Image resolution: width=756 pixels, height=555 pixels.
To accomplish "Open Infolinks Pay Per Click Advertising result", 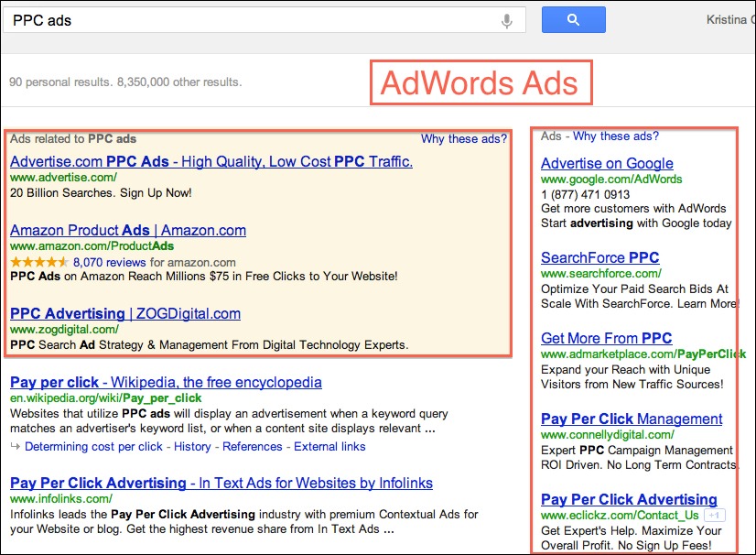I will (x=221, y=484).
